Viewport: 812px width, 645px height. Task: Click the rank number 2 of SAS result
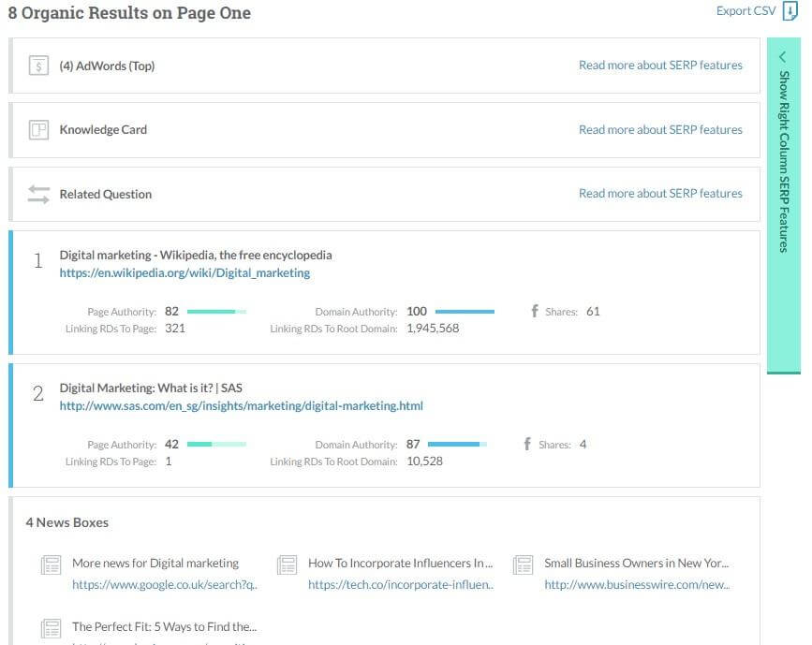click(x=37, y=393)
